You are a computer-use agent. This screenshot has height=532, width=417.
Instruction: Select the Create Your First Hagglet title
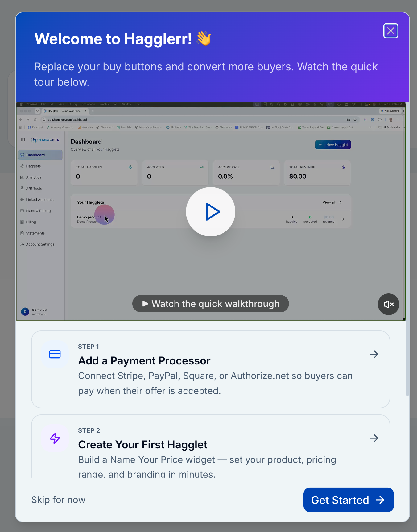(x=143, y=445)
